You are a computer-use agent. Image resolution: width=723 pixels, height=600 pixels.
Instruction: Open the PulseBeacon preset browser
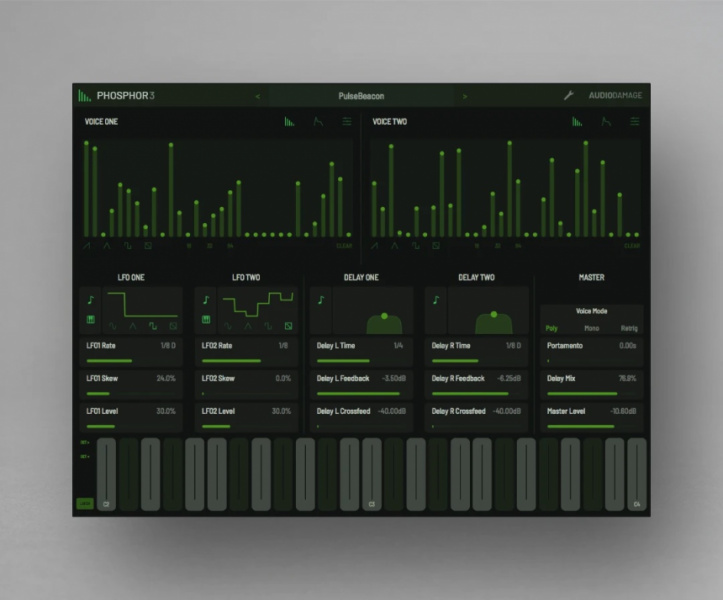(x=361, y=96)
